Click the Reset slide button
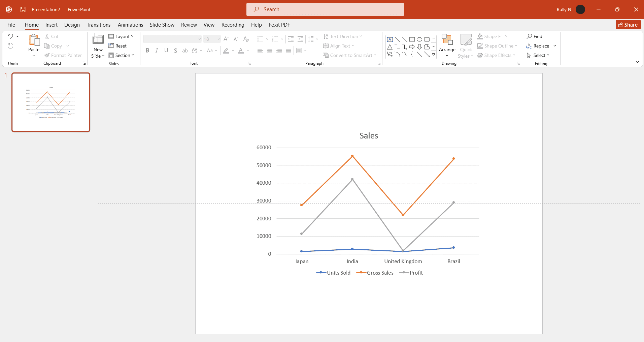This screenshot has height=342, width=644. point(117,46)
